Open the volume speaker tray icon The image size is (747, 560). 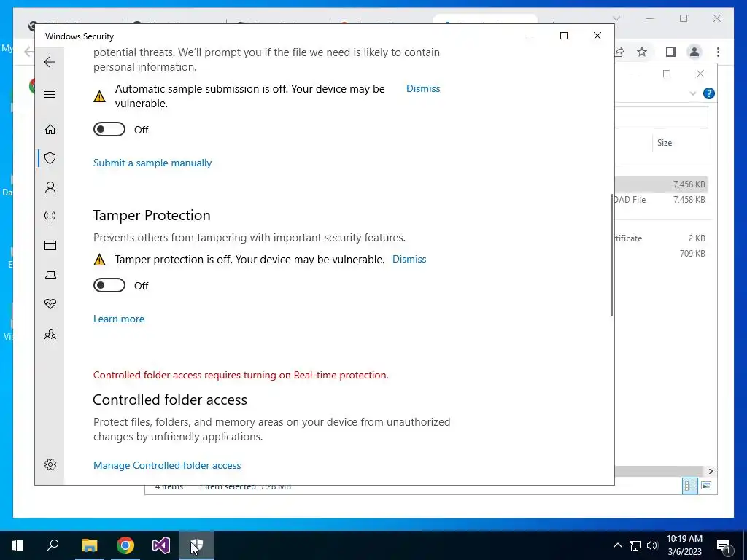[x=652, y=545]
